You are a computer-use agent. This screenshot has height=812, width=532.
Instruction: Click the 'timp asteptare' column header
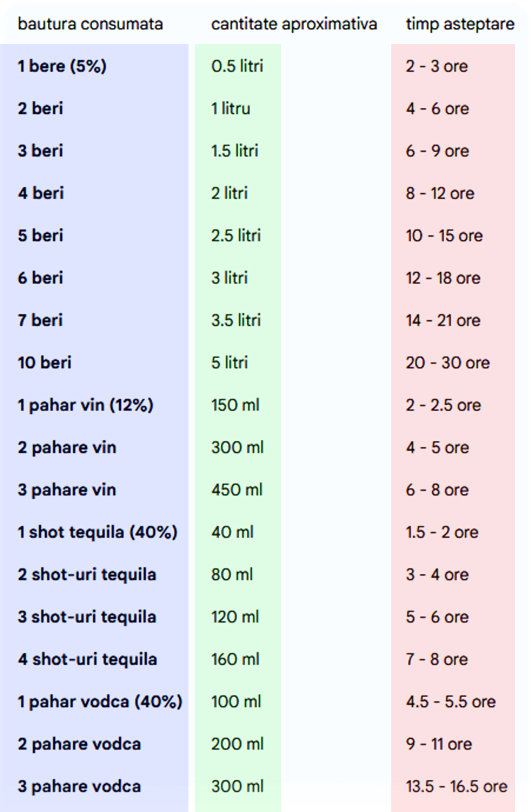(x=460, y=24)
